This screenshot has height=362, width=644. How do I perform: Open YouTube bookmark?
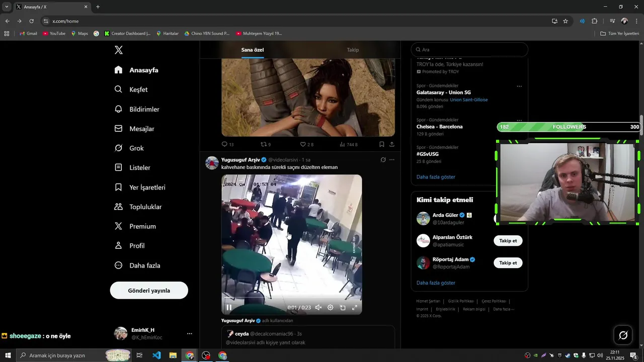coord(54,34)
